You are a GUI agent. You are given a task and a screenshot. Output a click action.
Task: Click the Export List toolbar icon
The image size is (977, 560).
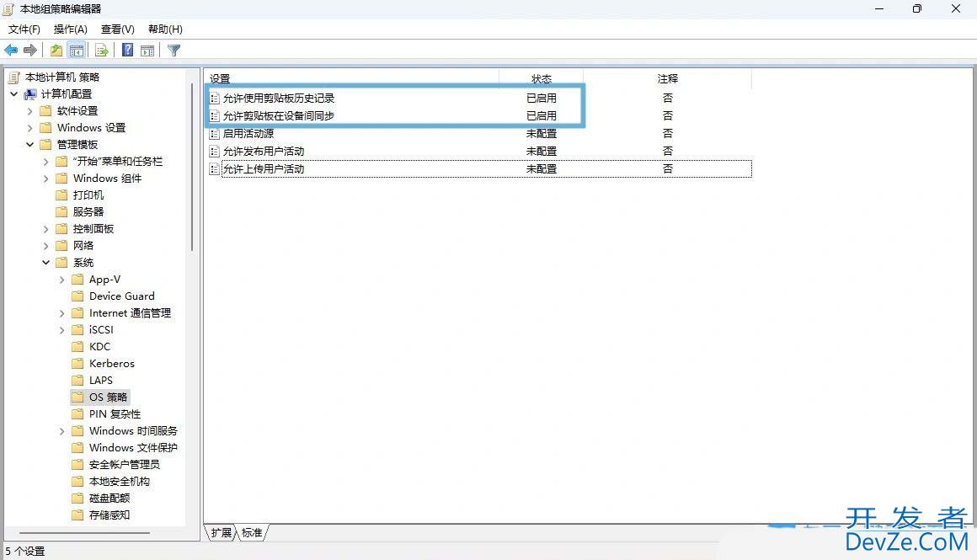[x=102, y=51]
